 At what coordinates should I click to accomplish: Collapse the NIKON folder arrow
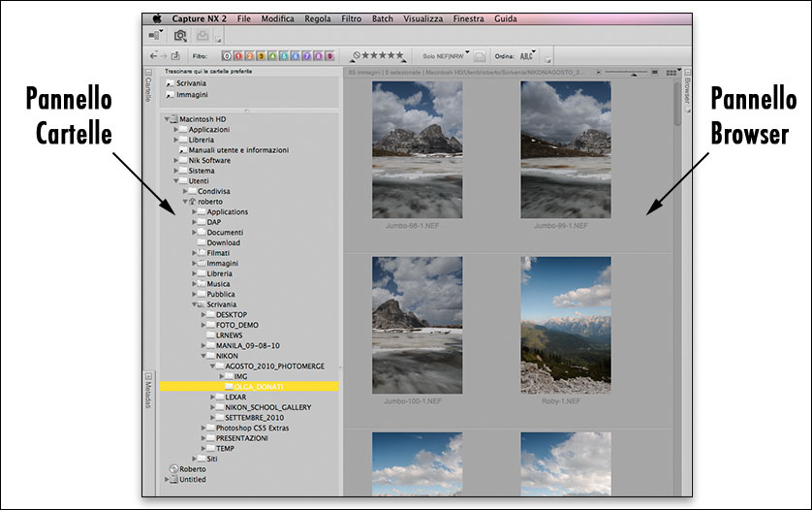(203, 356)
